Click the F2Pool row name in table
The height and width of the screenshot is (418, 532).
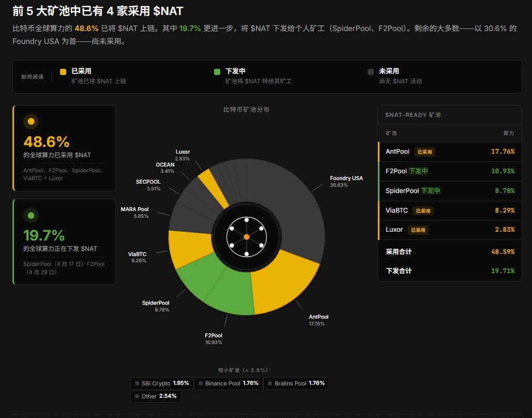pyautogui.click(x=396, y=171)
